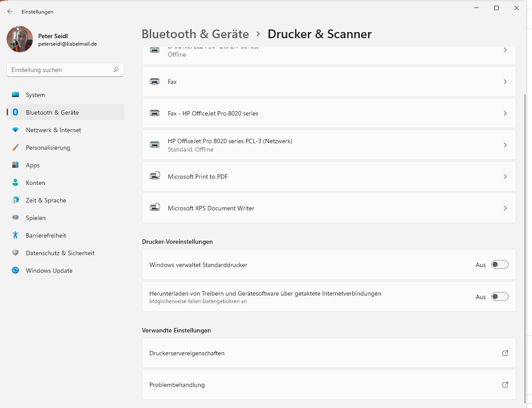
Task: Go to Zeit & Sprache settings
Action: pyautogui.click(x=46, y=200)
